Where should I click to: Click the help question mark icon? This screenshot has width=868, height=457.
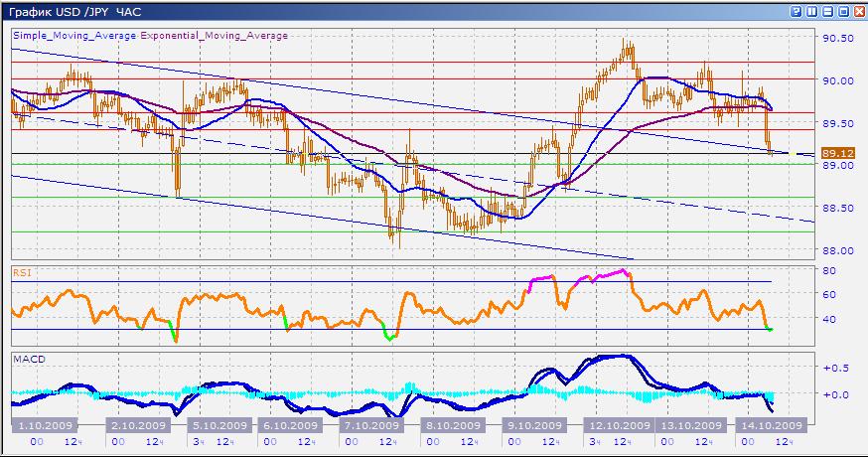[796, 11]
